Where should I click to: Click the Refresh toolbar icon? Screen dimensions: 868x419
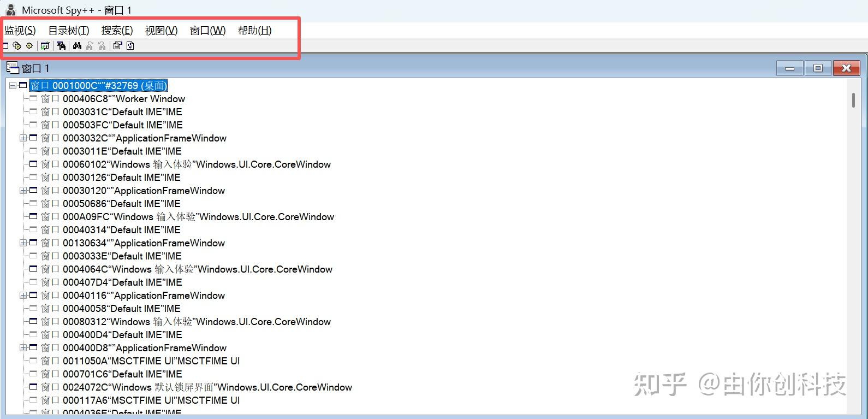(x=130, y=46)
